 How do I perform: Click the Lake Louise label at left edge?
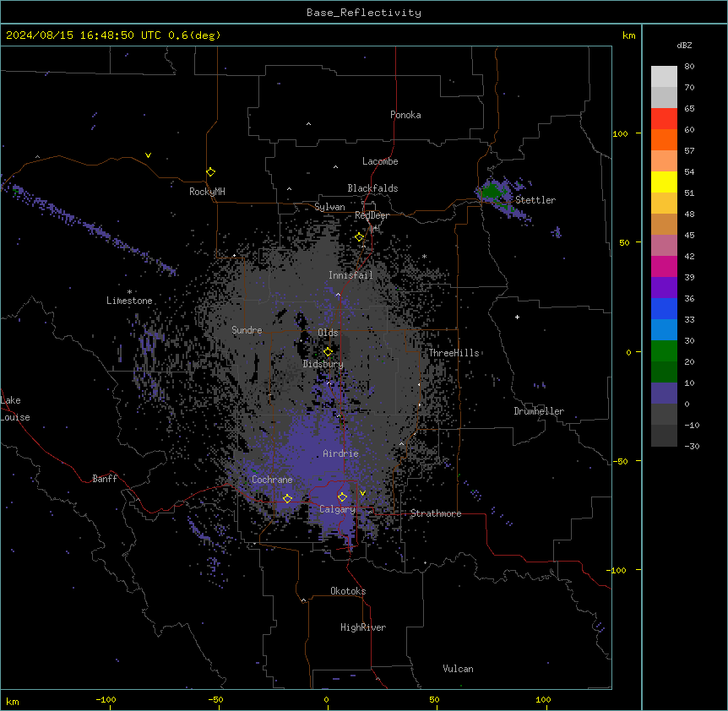point(15,409)
